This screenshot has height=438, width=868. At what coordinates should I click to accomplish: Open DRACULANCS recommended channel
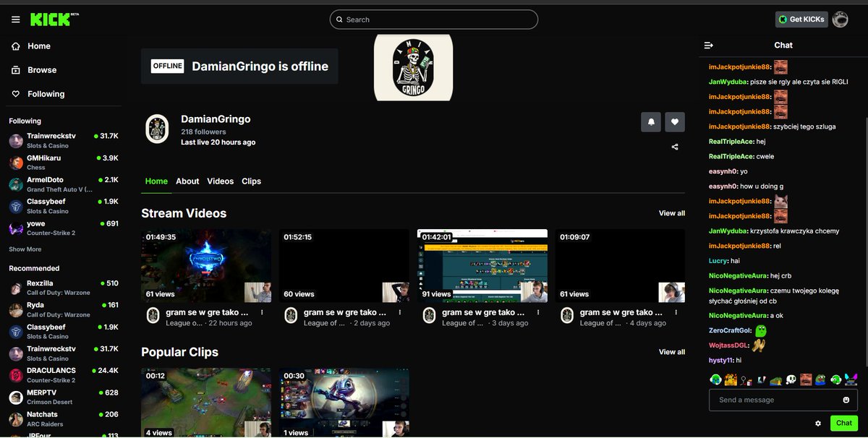point(64,375)
